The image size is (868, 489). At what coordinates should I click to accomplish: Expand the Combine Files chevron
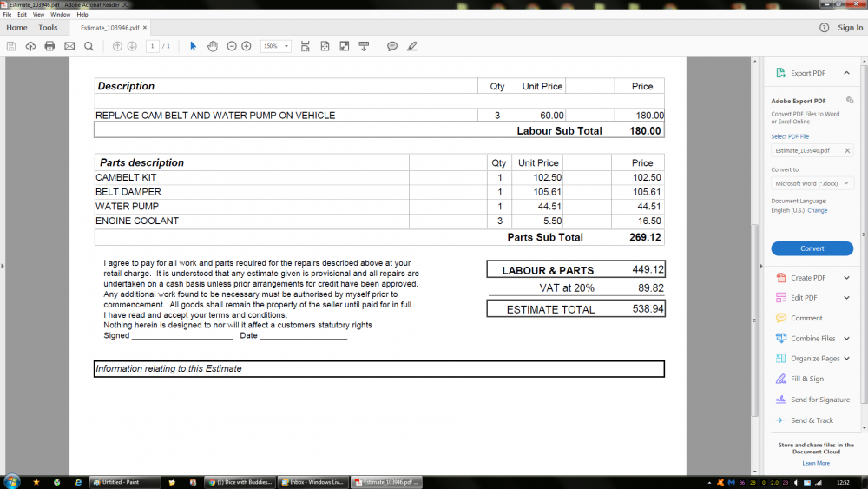pos(846,339)
